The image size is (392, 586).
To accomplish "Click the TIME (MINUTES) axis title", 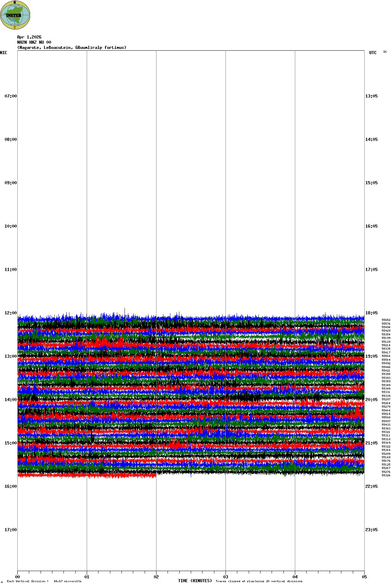I will (x=195, y=581).
